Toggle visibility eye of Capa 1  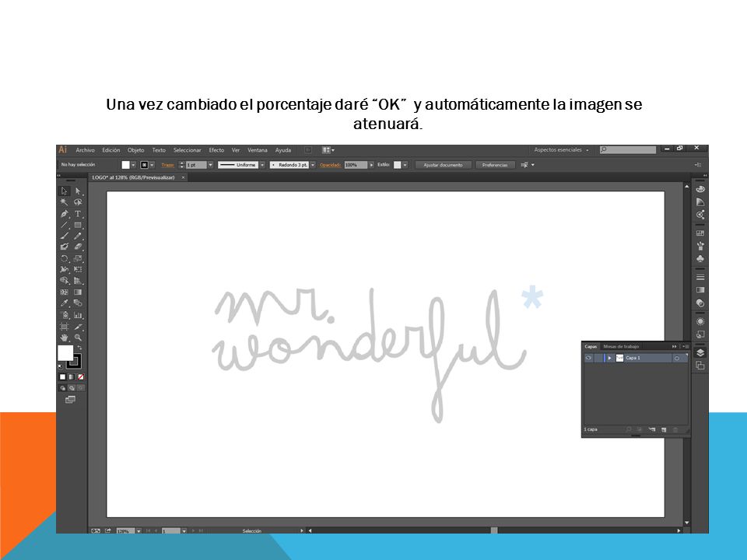pos(589,358)
